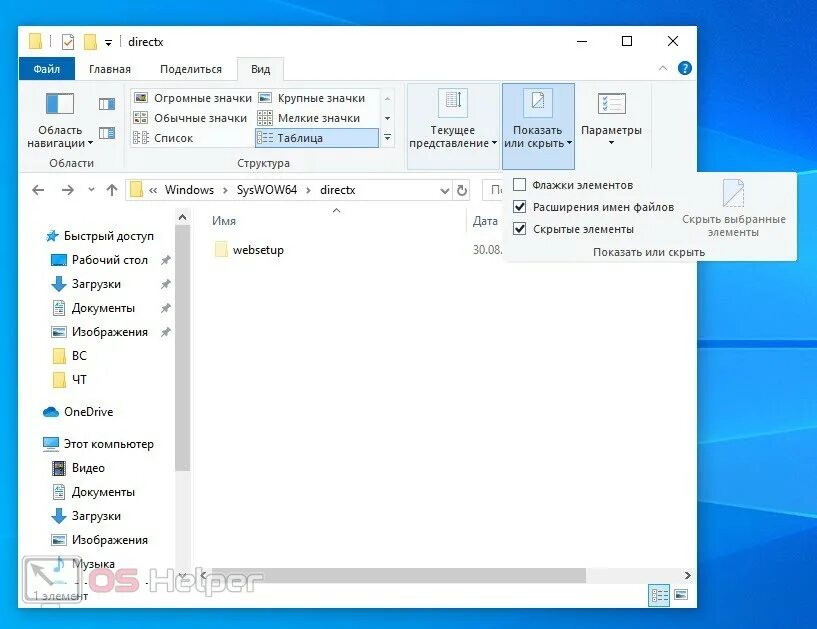This screenshot has height=629, width=817.
Task: Click SysWOW64 in the address path
Action: [x=267, y=190]
